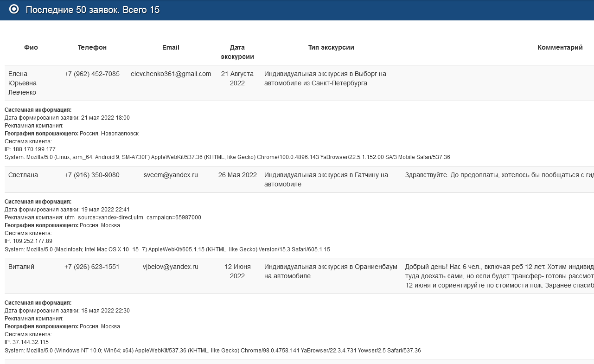Click the Выборг excursion type text

click(x=325, y=78)
